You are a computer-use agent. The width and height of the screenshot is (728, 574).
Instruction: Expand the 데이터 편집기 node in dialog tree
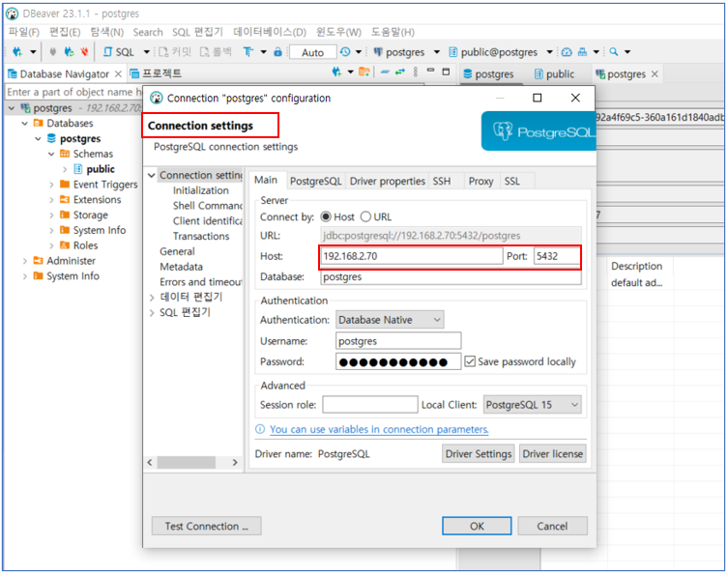152,298
